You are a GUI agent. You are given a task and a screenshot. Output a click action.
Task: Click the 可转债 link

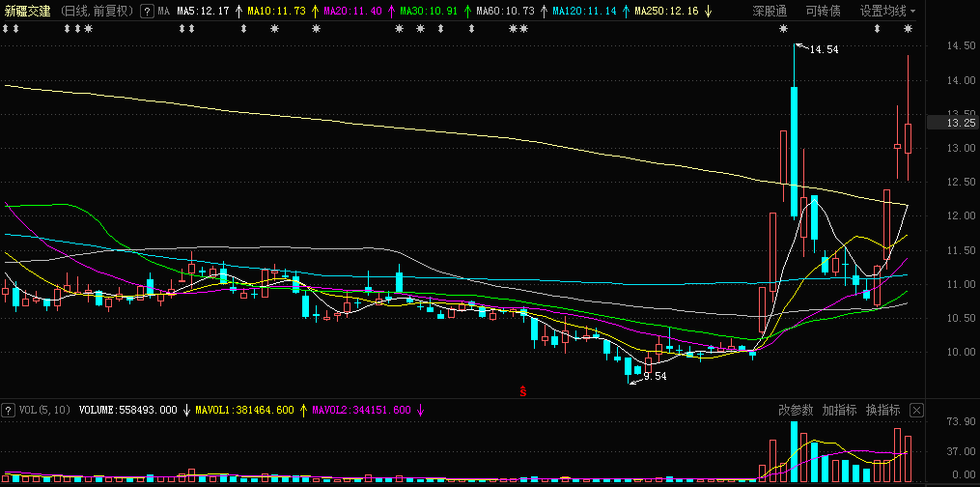(822, 11)
